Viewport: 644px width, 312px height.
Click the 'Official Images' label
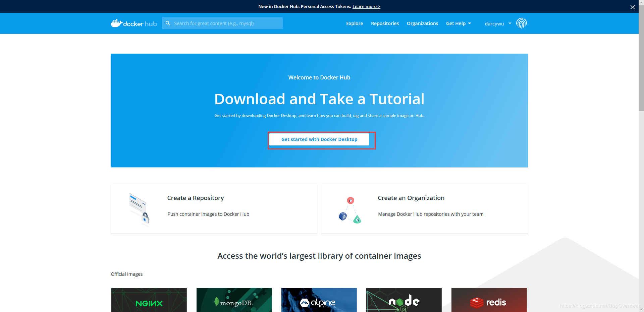click(x=127, y=274)
